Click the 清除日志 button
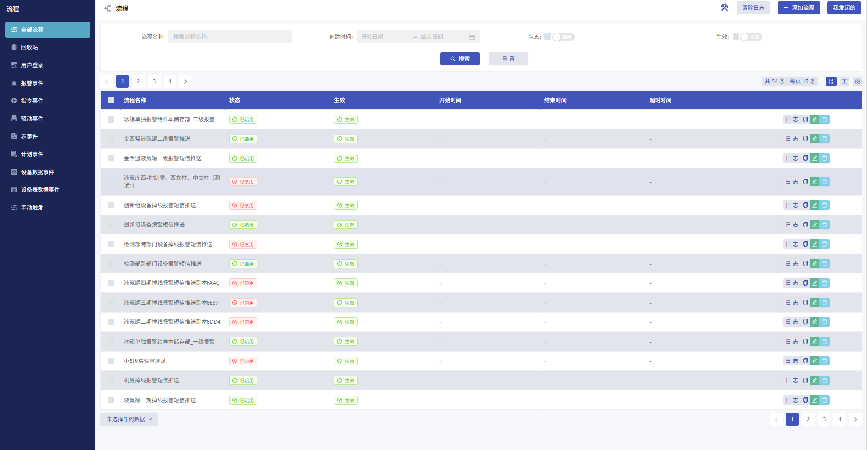Screen dimensions: 868x450 click(753, 8)
